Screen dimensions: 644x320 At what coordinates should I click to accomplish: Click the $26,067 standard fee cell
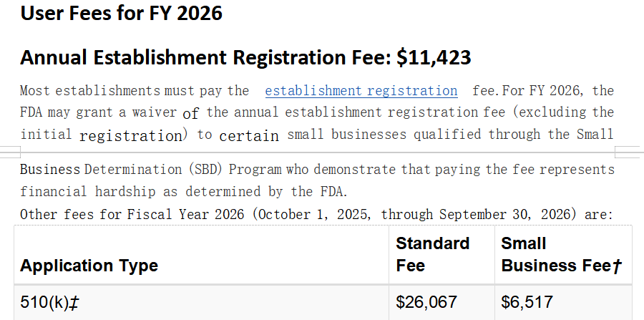[441, 302]
